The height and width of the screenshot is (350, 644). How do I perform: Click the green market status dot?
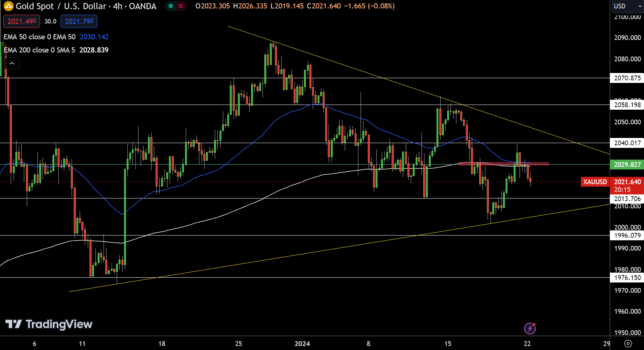pyautogui.click(x=171, y=6)
